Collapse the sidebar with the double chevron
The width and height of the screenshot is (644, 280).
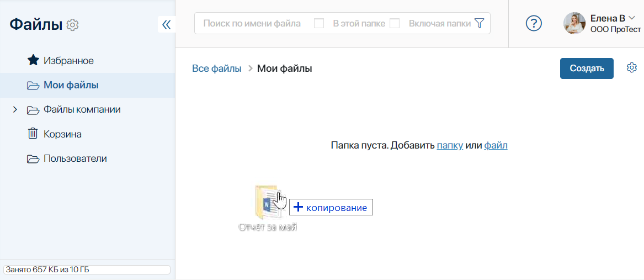tap(166, 25)
